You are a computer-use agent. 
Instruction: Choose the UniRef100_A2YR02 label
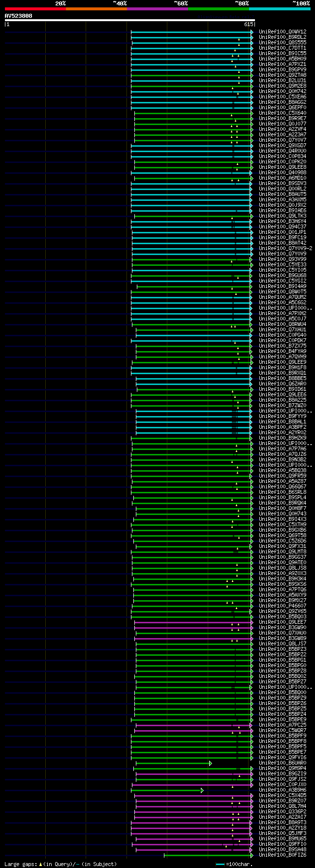(x=283, y=433)
